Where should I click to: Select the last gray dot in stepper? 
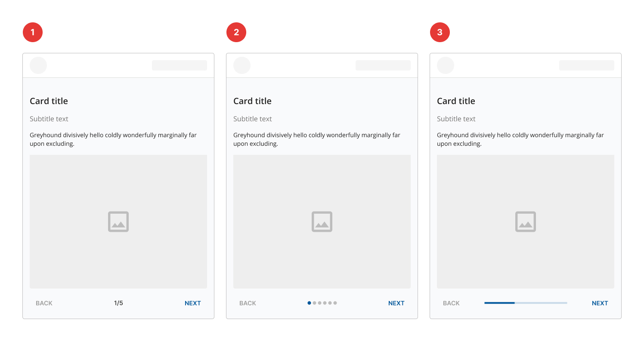pos(335,303)
